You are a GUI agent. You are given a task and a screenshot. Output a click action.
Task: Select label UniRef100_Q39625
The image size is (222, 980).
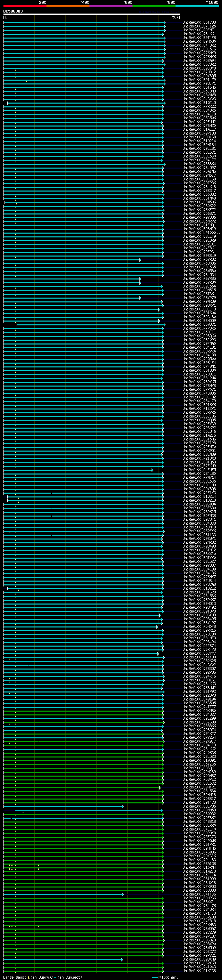(x=199, y=512)
